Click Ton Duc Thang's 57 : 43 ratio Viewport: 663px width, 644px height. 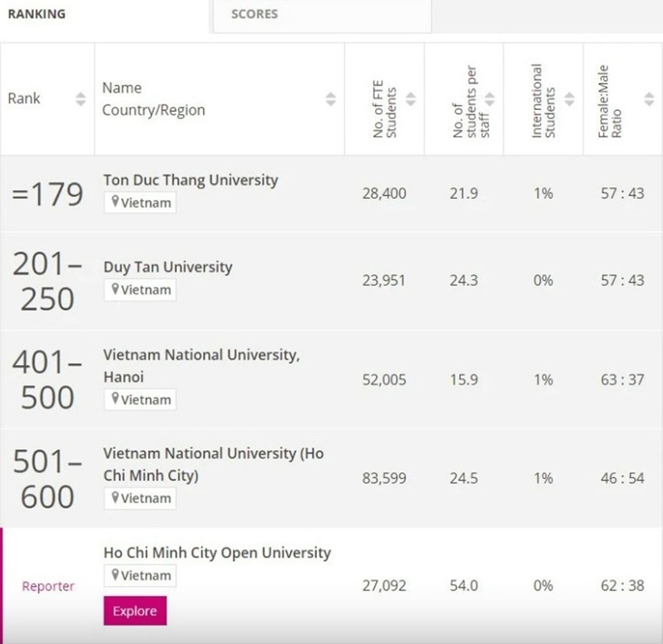[623, 193]
